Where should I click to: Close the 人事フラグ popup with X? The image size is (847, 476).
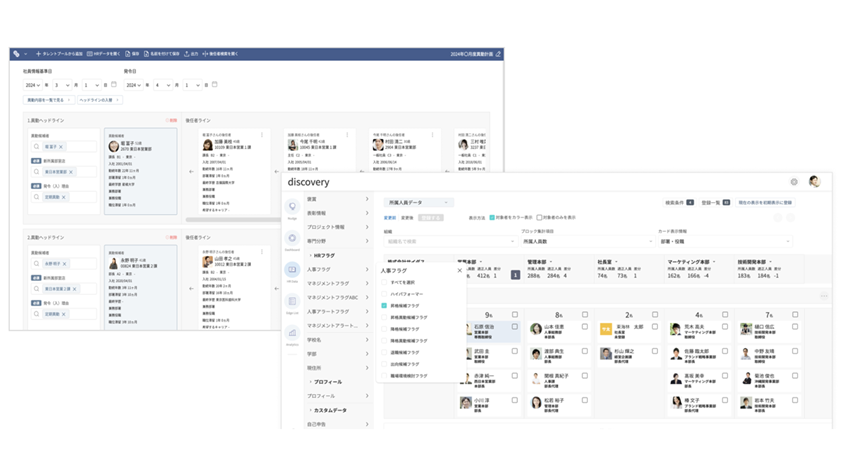[x=460, y=270]
